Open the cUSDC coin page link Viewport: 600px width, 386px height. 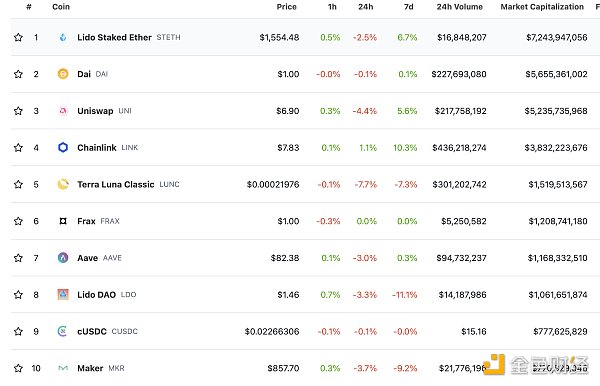coord(92,331)
